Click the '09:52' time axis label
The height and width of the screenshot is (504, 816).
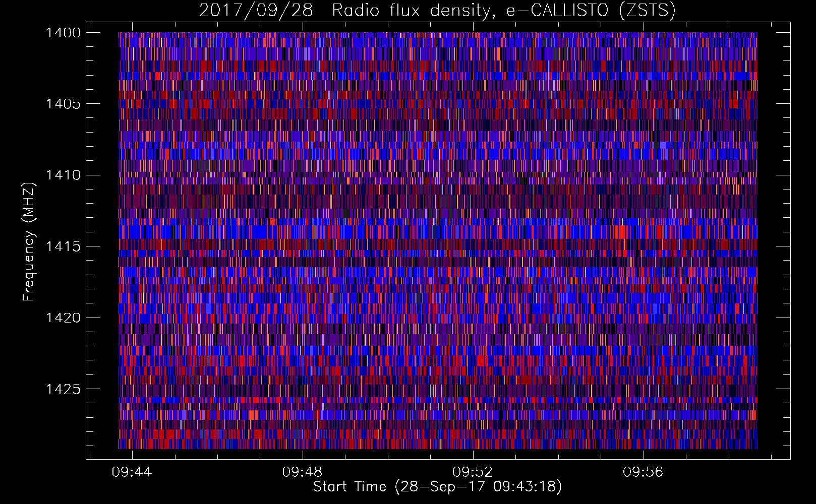pos(473,472)
